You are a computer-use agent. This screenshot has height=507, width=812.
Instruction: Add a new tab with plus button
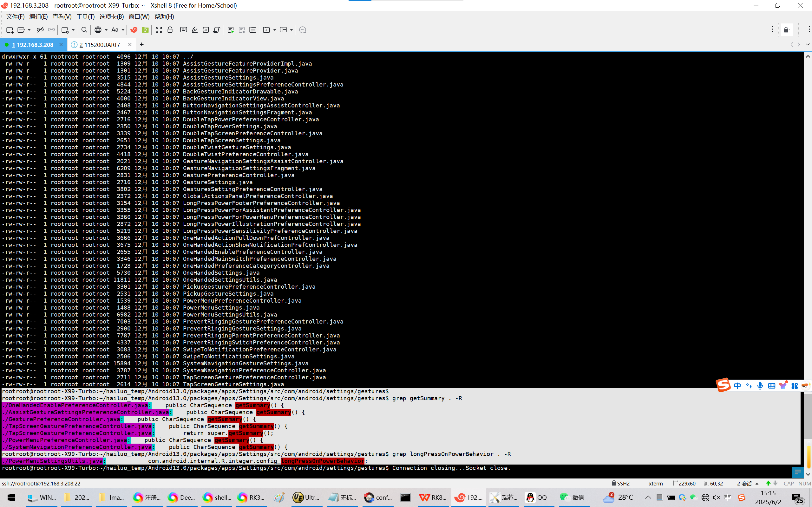pyautogui.click(x=141, y=45)
